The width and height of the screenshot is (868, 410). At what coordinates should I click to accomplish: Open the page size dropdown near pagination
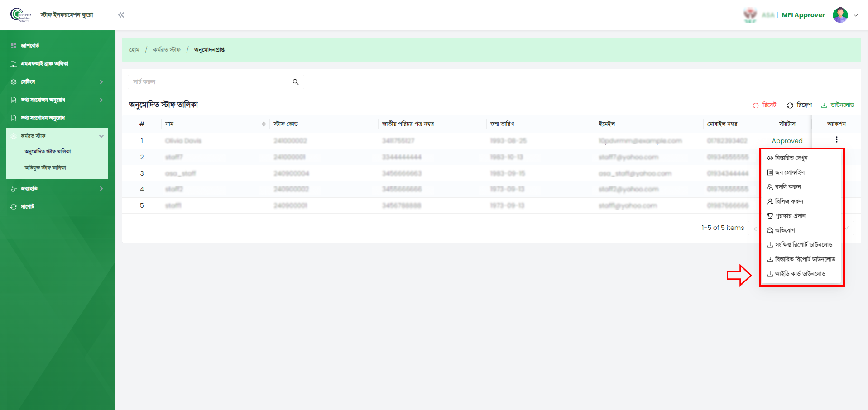(x=848, y=228)
